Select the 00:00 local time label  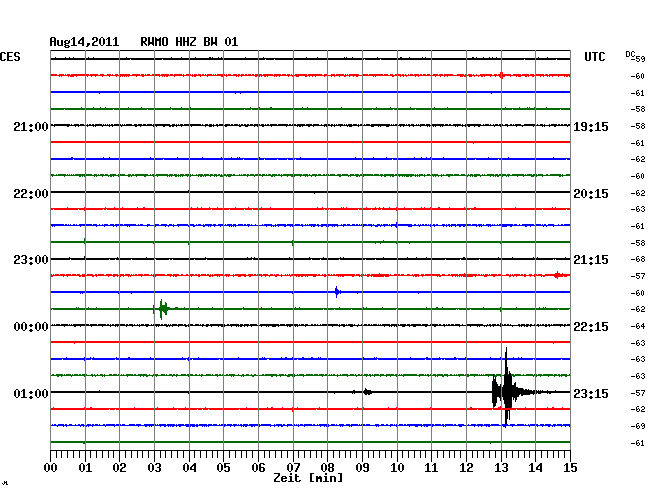click(31, 327)
